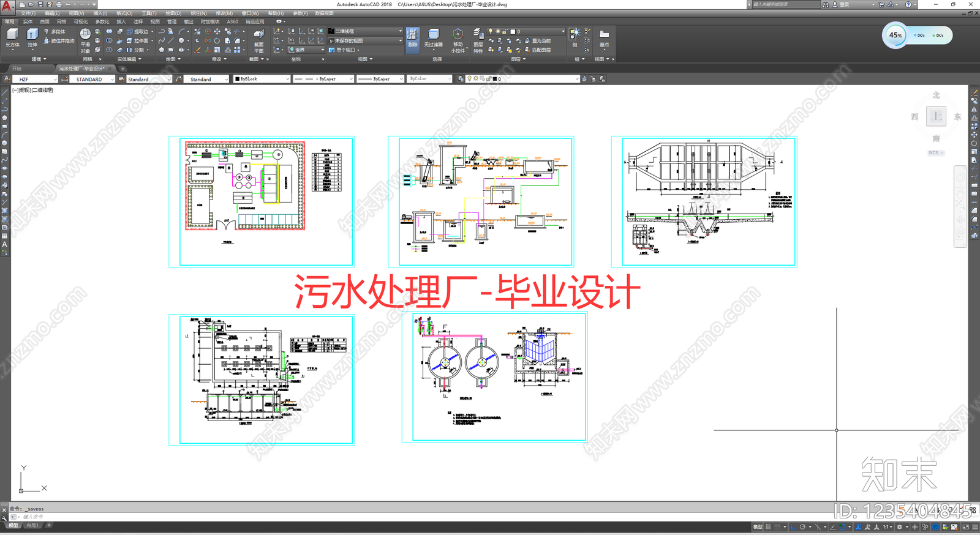980x535 pixels.
Task: Click the ViewCube 上 top face
Action: pyautogui.click(x=936, y=116)
